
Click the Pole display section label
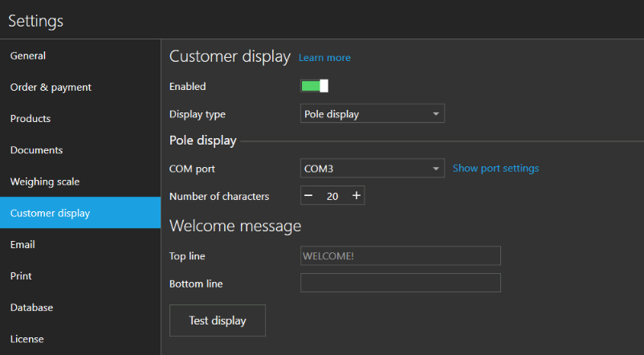coord(203,141)
